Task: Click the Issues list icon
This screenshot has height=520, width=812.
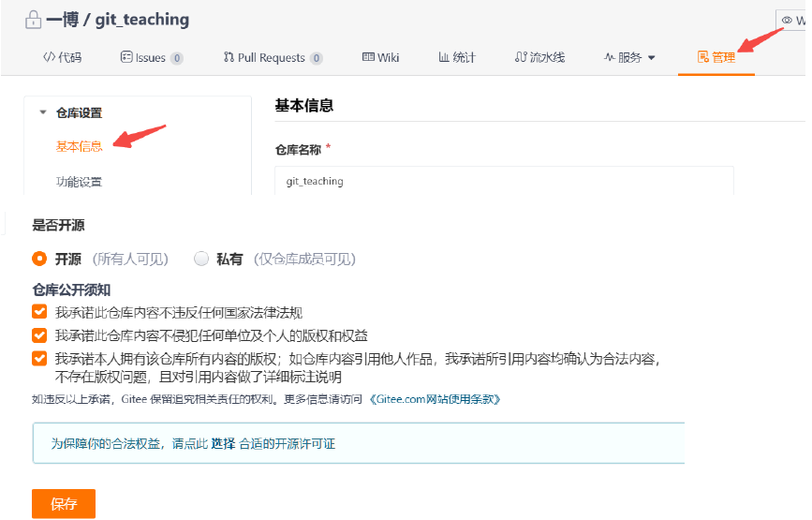Action: click(125, 57)
